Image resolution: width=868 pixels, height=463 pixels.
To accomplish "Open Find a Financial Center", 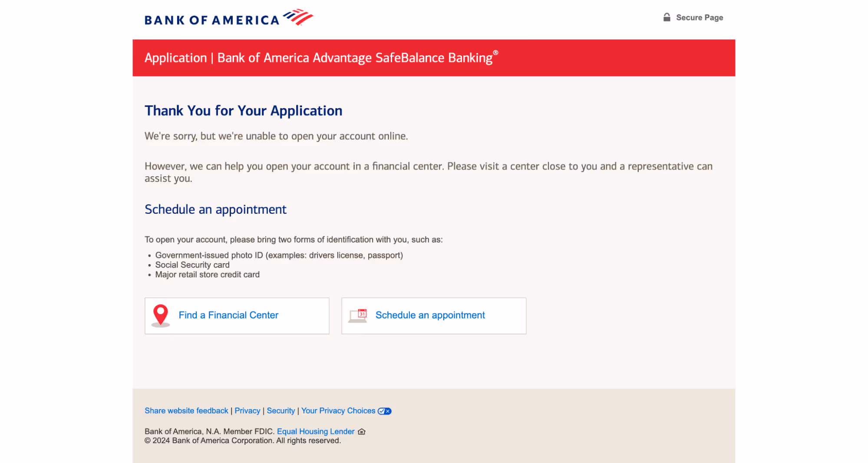I will pos(228,315).
